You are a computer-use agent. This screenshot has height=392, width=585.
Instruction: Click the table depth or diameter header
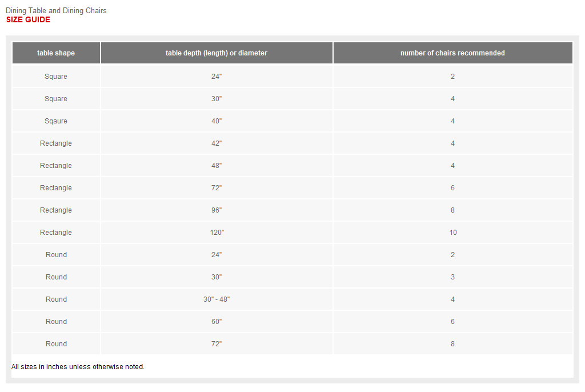click(x=217, y=53)
